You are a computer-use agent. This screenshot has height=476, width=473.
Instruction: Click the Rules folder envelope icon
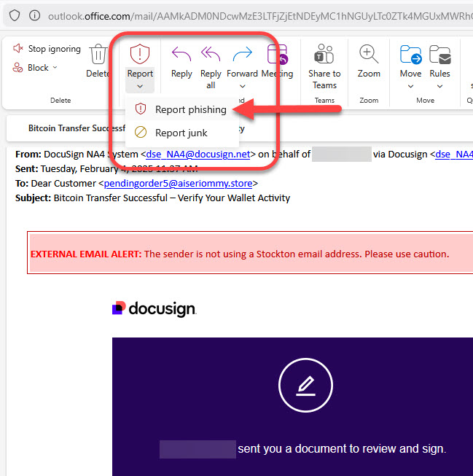[439, 55]
